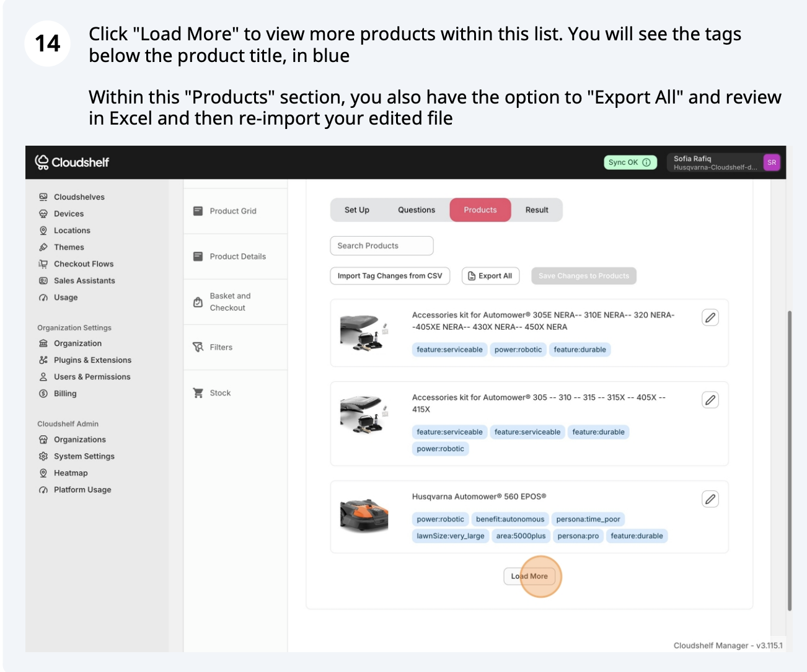Click the Checkout Flows cart icon
The height and width of the screenshot is (672, 807).
pos(43,264)
